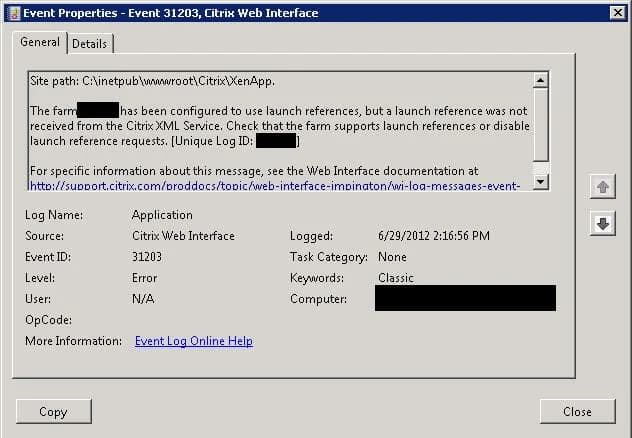632x438 pixels.
Task: Switch to the Details tab
Action: pos(90,44)
